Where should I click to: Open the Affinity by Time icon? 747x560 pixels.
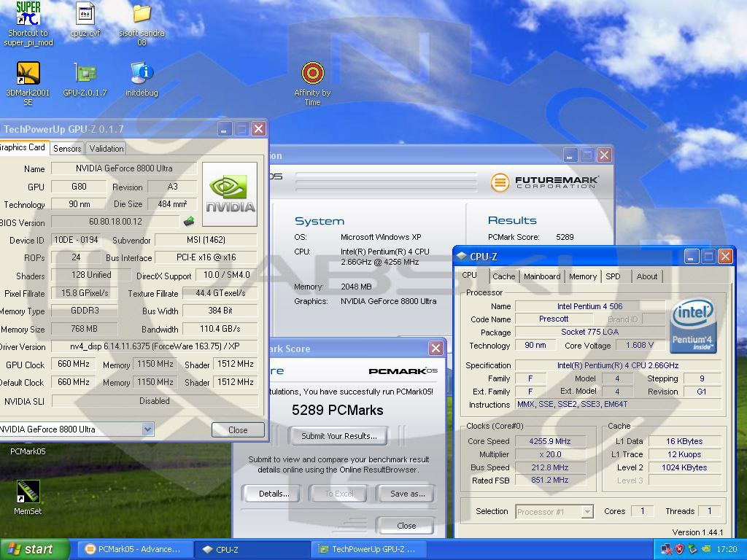(312, 83)
